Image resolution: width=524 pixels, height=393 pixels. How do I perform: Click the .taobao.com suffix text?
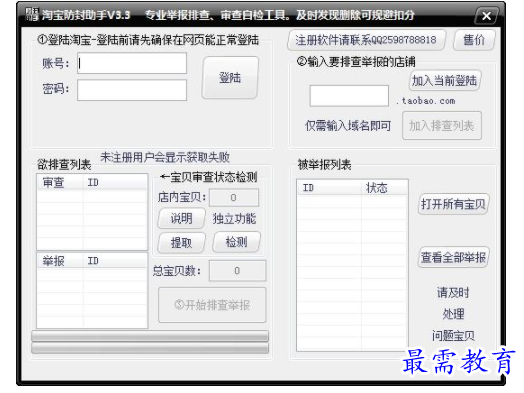(426, 101)
